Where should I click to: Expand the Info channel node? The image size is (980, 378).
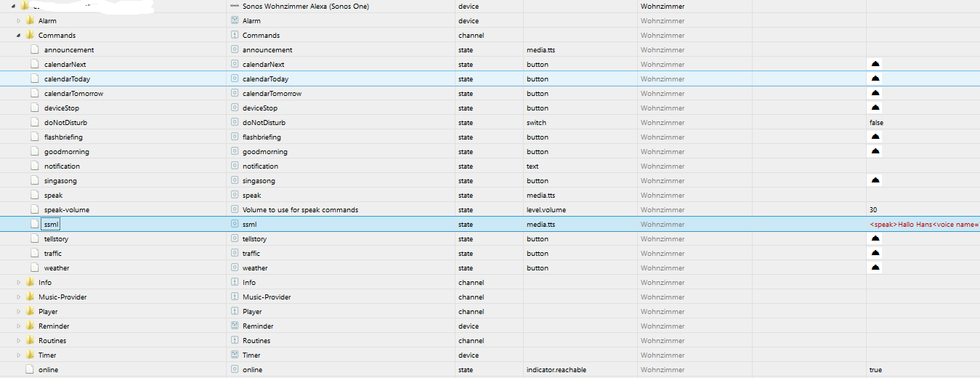pyautogui.click(x=19, y=282)
